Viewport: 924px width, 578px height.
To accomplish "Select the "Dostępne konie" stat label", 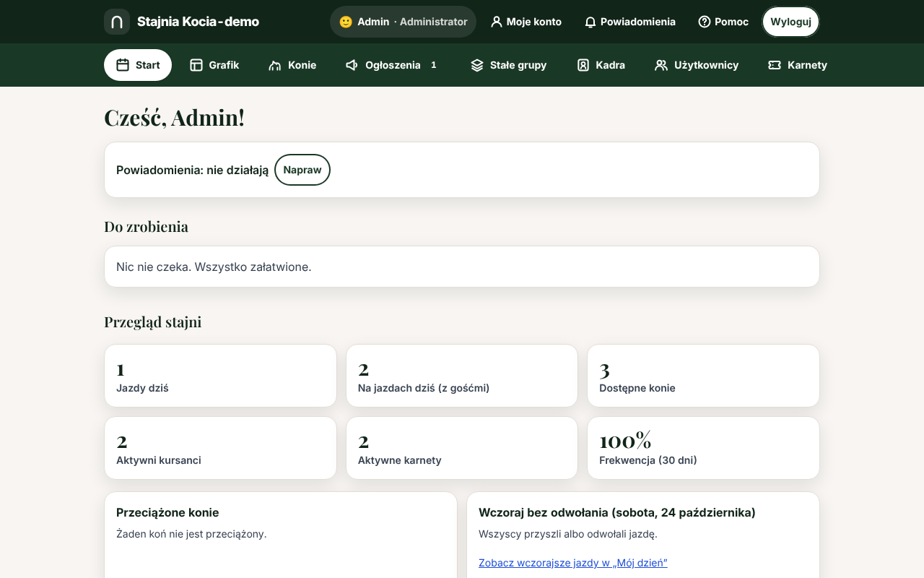I will pos(637,388).
